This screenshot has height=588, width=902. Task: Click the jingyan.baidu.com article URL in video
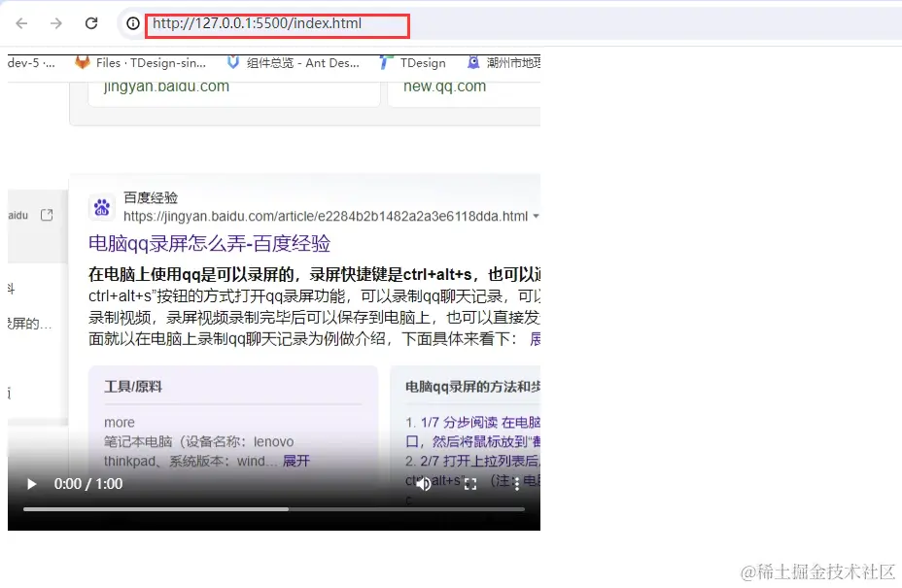click(x=326, y=217)
